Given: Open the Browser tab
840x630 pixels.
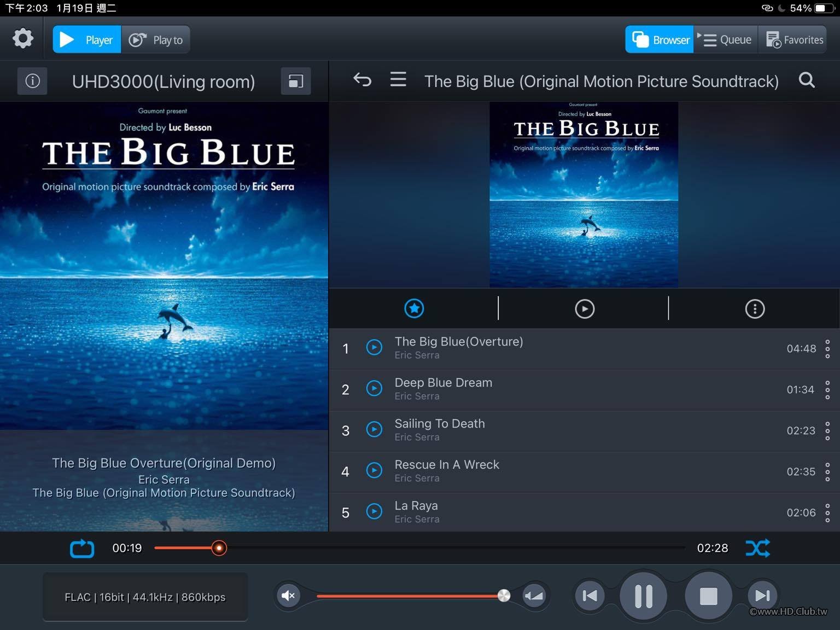Looking at the screenshot, I should 660,39.
